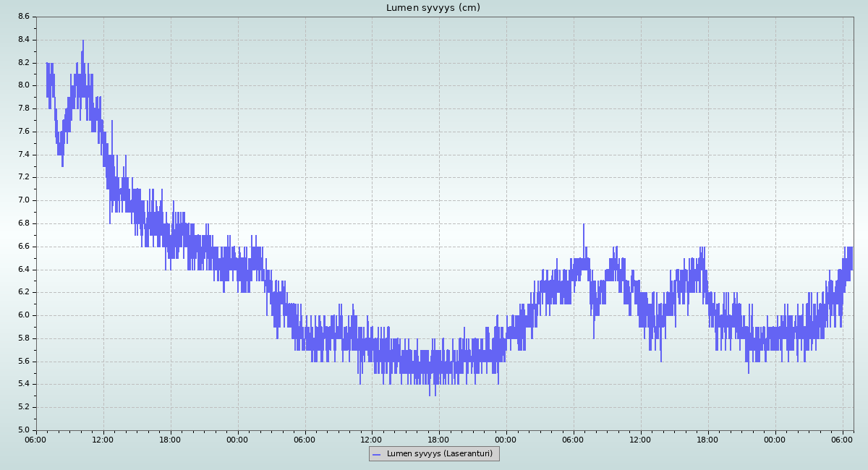Select the 7.0 value on the y-axis

click(23, 200)
